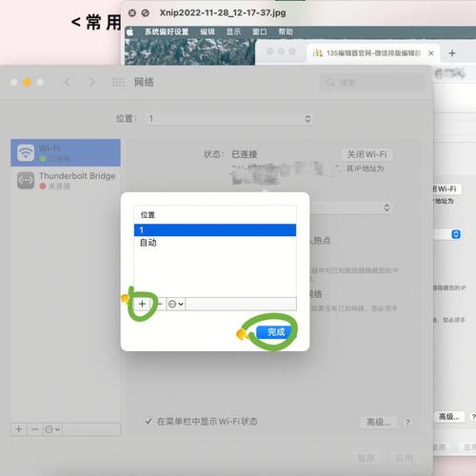This screenshot has height=476, width=476.
Task: Click the 应用 button at the bottom
Action: 404,458
